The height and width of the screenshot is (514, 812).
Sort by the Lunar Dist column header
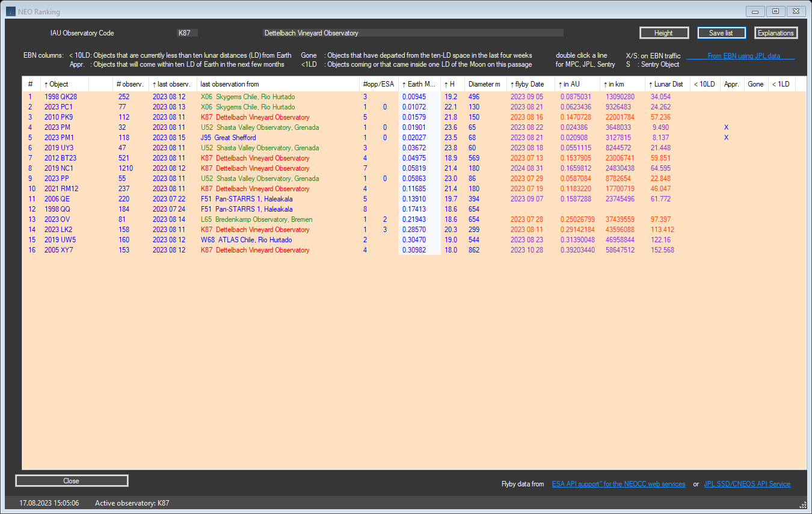click(668, 84)
